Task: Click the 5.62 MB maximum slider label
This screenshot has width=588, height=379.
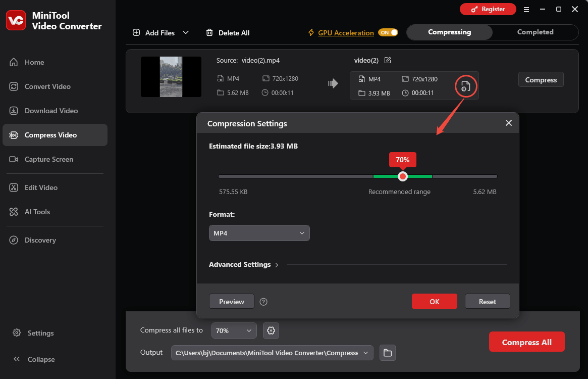Action: click(x=485, y=192)
